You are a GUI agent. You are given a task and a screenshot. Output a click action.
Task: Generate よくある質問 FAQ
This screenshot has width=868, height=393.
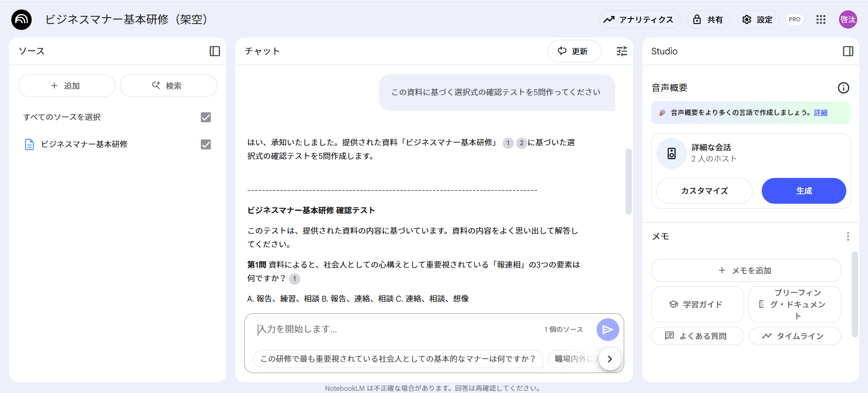[697, 336]
